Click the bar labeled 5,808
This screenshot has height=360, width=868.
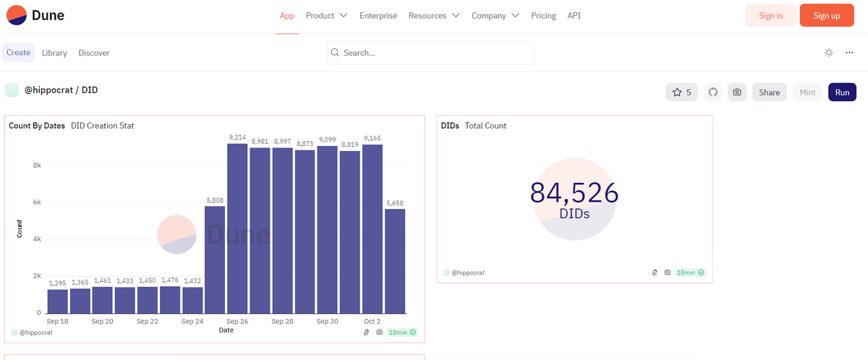(215, 260)
